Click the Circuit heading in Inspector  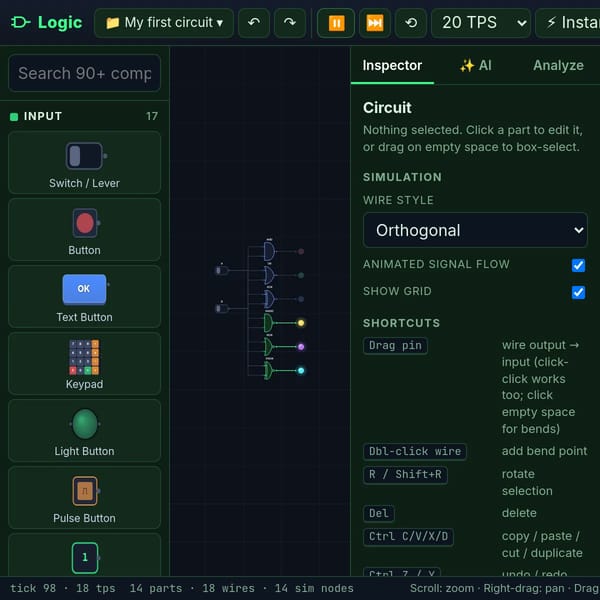pyautogui.click(x=387, y=108)
